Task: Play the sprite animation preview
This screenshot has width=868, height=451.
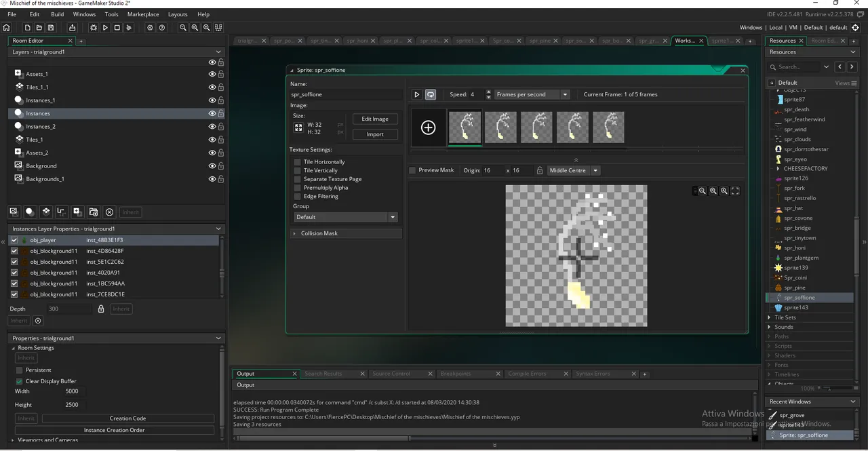Action: tap(417, 94)
